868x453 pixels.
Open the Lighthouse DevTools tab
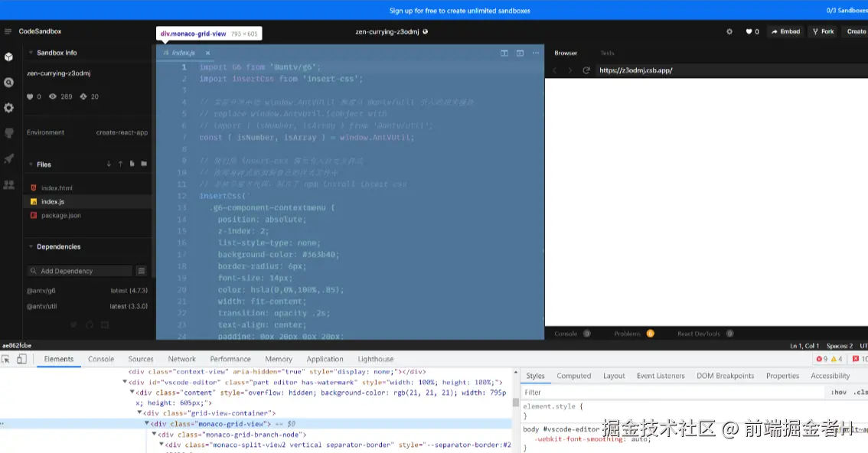click(375, 359)
